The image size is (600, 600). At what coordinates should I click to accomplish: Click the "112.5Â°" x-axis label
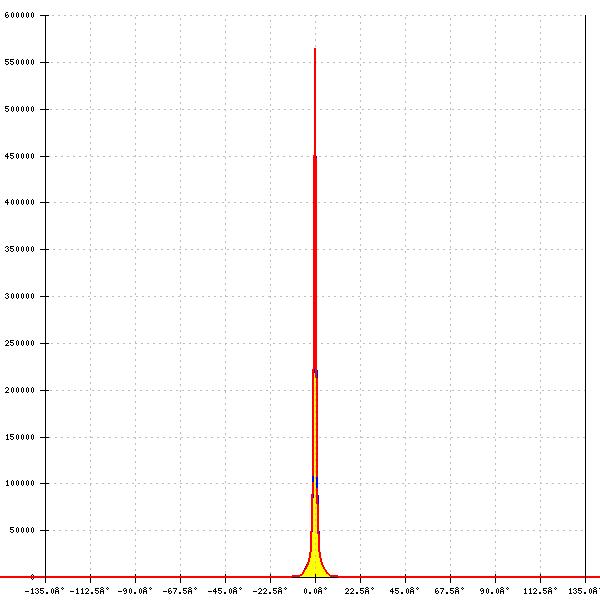(x=540, y=591)
